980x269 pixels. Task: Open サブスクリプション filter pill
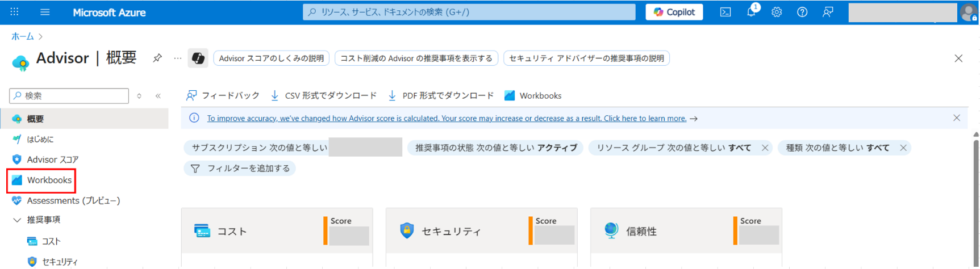click(x=293, y=148)
